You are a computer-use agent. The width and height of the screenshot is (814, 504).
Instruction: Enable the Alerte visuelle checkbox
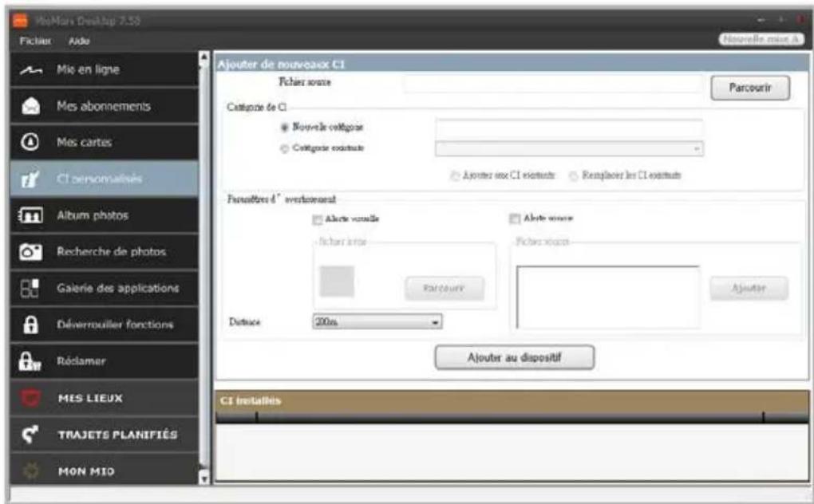click(x=317, y=219)
